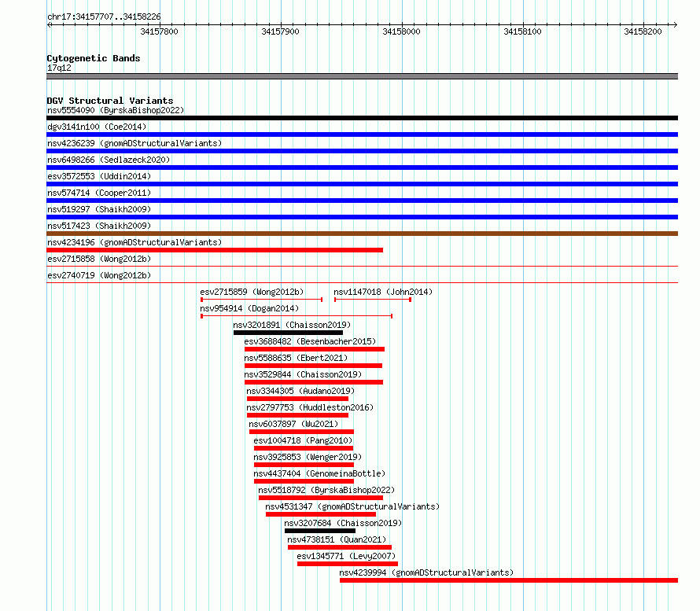Select the dgv3141n100 (Coe2014) variant label
The image size is (700, 611).
coord(97,127)
